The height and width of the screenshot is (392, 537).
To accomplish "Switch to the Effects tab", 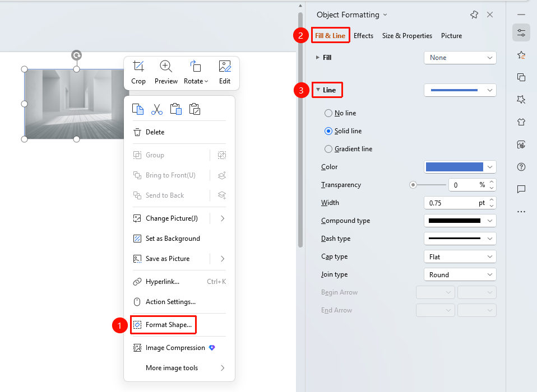I will tap(363, 36).
